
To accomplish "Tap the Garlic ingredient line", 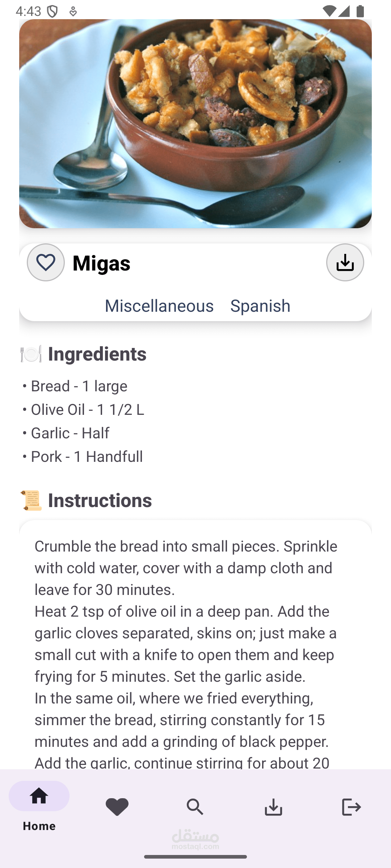I will click(70, 433).
